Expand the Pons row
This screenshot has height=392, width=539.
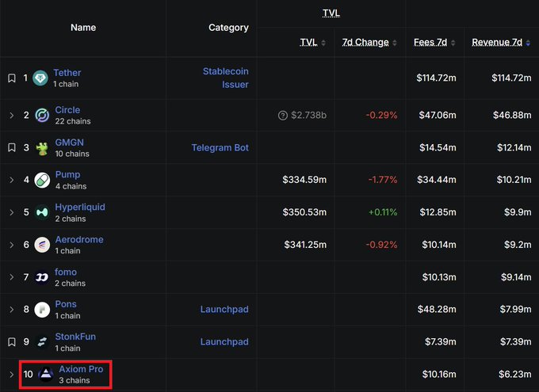[12, 310]
